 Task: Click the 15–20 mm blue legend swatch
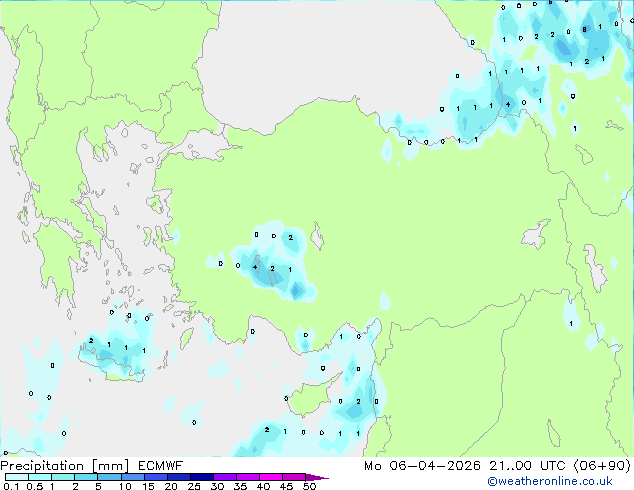155,477
